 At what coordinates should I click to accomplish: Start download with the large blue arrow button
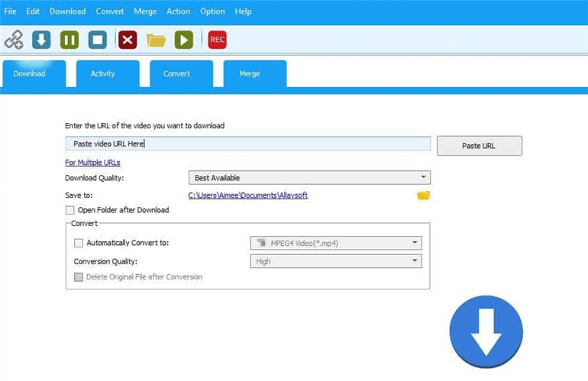pyautogui.click(x=486, y=332)
